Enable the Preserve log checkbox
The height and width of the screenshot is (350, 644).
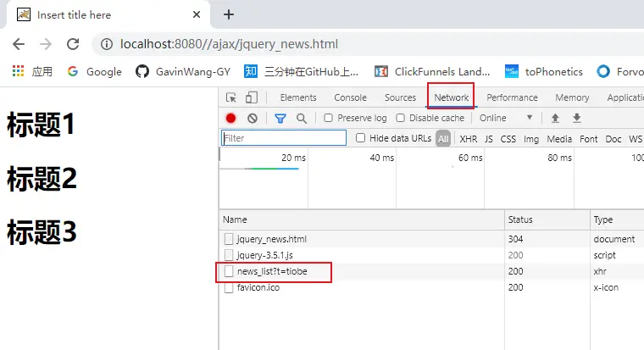[x=328, y=118]
